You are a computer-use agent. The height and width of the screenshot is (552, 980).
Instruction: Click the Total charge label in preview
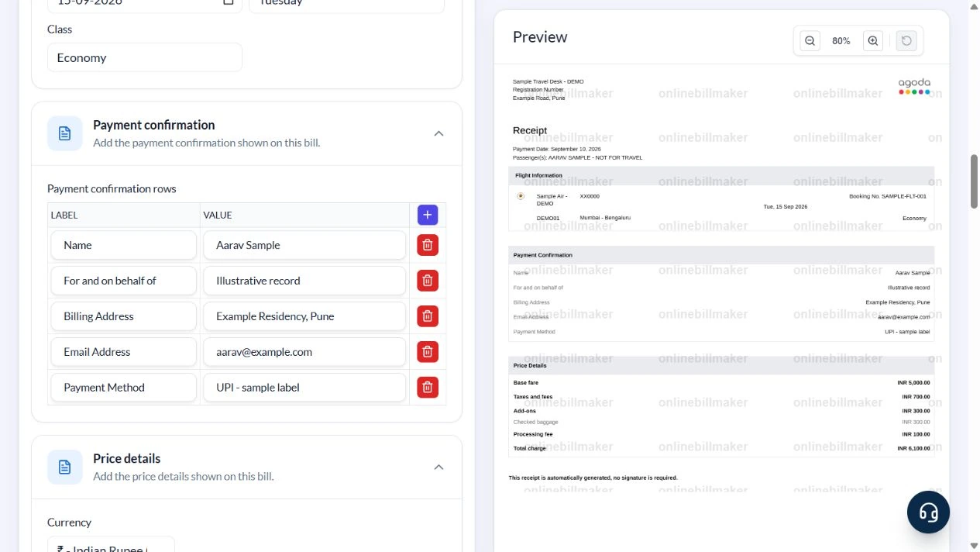[x=530, y=448]
